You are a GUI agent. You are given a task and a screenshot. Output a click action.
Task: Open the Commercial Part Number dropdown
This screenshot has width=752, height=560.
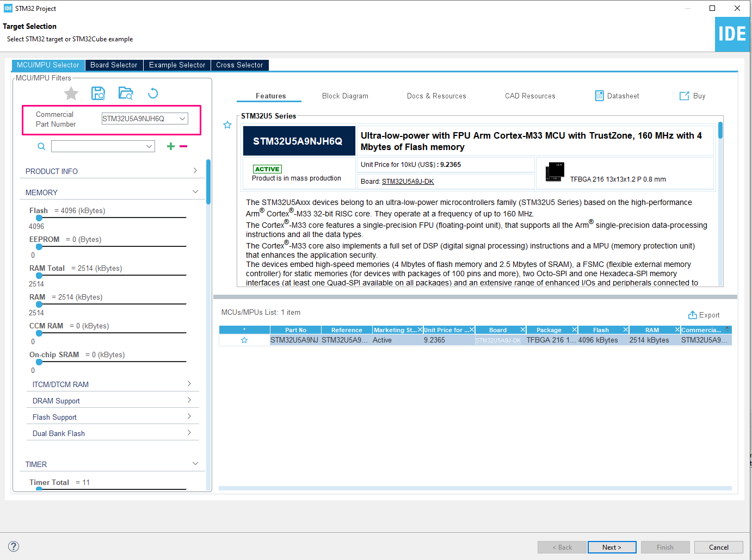coord(182,118)
